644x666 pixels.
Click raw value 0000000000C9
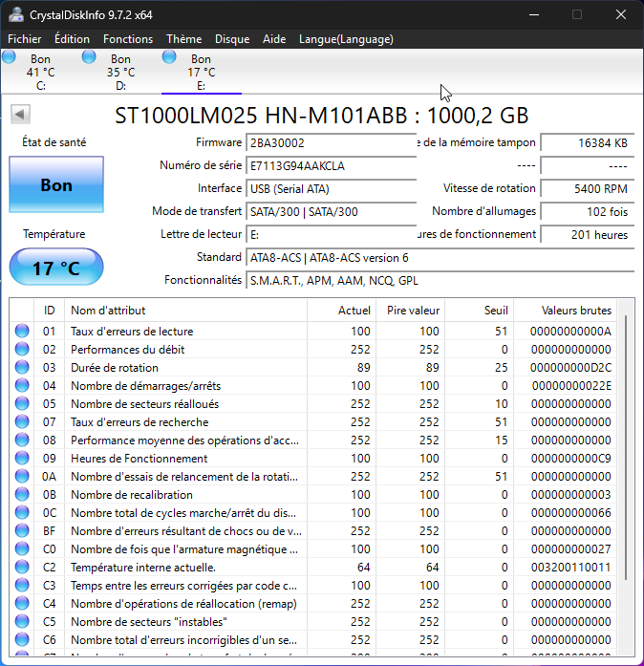[x=570, y=459]
